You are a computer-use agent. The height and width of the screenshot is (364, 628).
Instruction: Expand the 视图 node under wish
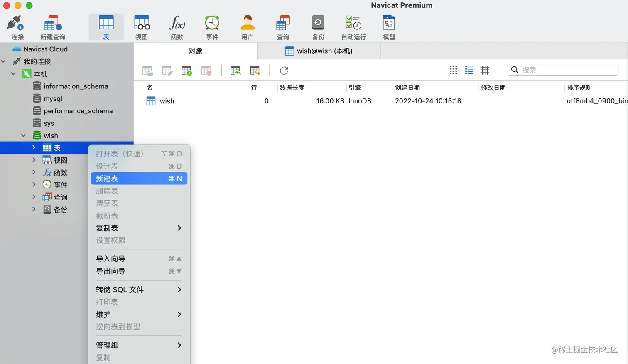34,160
